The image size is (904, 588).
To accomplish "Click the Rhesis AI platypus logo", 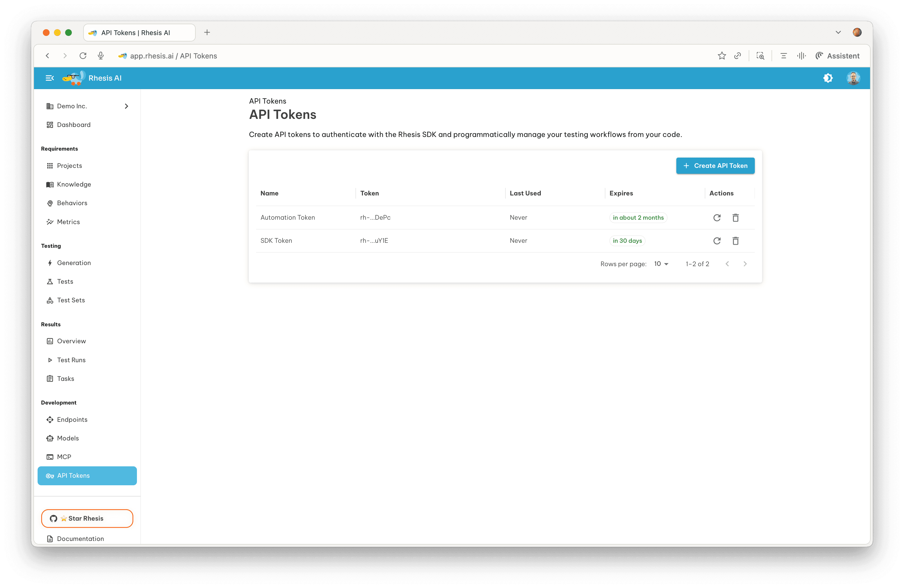I will coord(73,78).
